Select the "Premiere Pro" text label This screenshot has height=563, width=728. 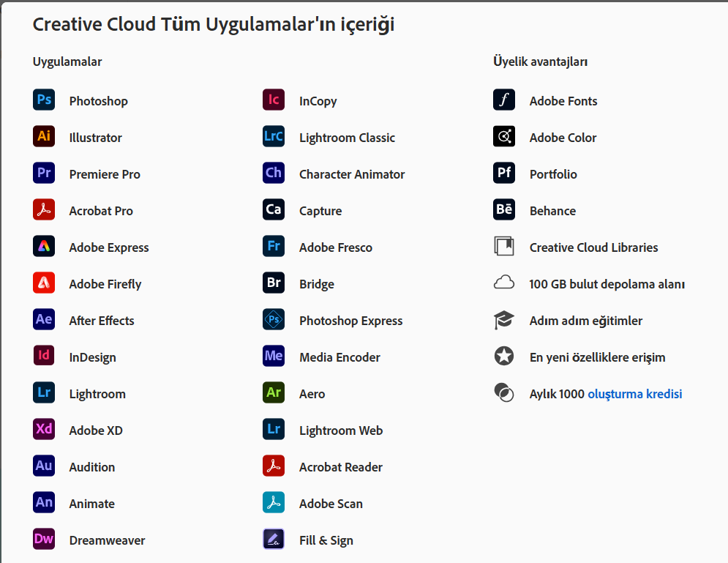click(105, 174)
